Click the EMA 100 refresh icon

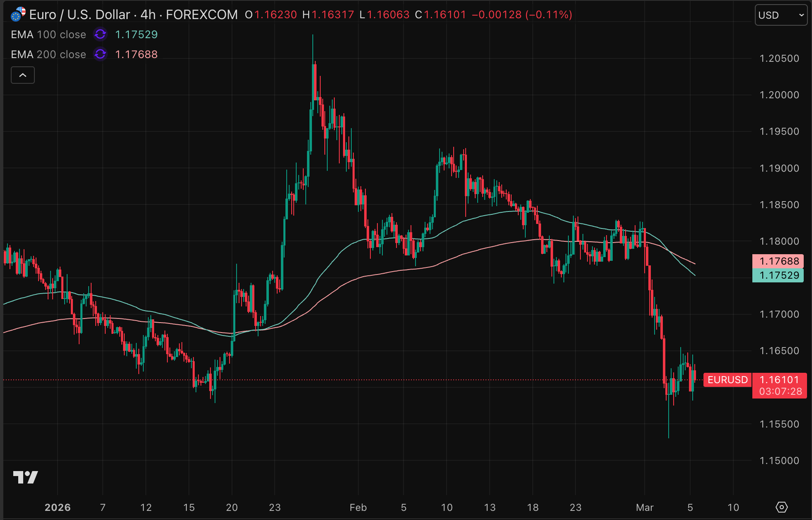(x=100, y=34)
